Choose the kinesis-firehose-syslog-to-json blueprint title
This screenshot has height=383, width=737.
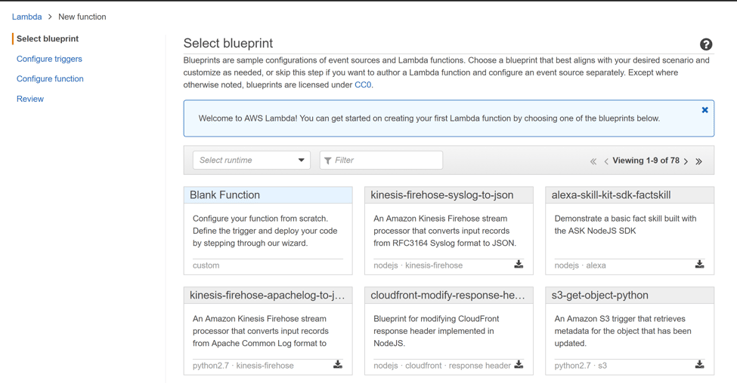(x=442, y=195)
